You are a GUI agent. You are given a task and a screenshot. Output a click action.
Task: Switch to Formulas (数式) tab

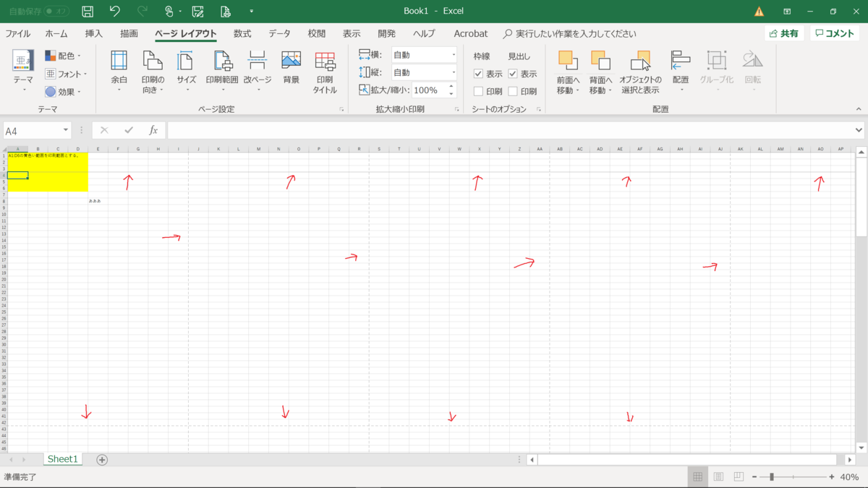pyautogui.click(x=242, y=33)
